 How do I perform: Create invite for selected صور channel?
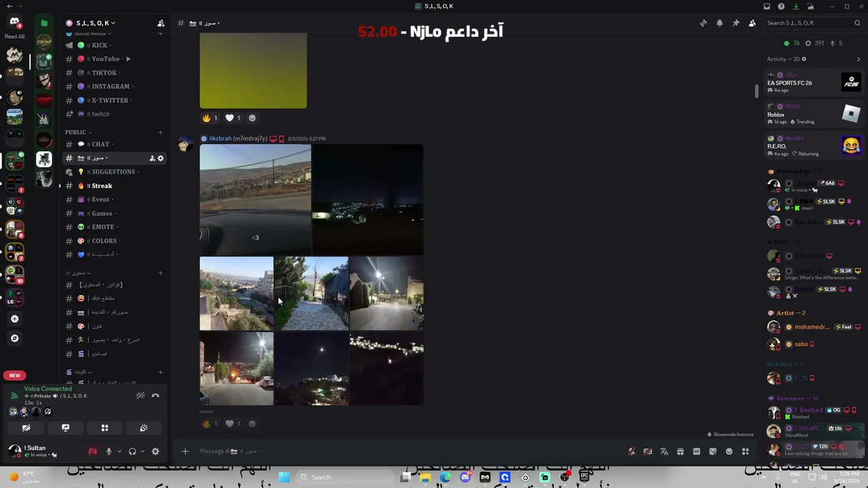click(152, 159)
